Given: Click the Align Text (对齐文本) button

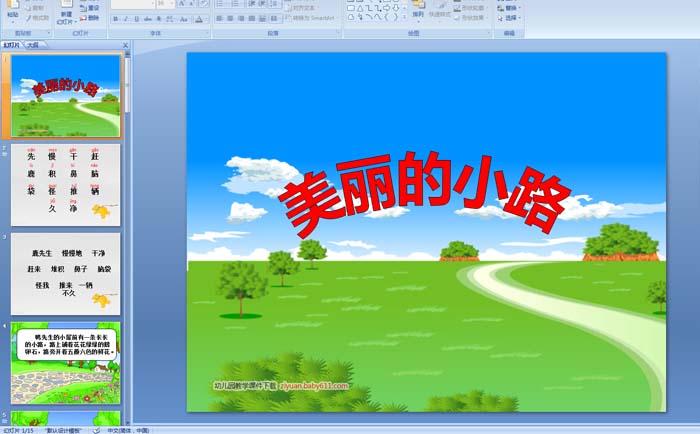Looking at the screenshot, I should [x=302, y=8].
